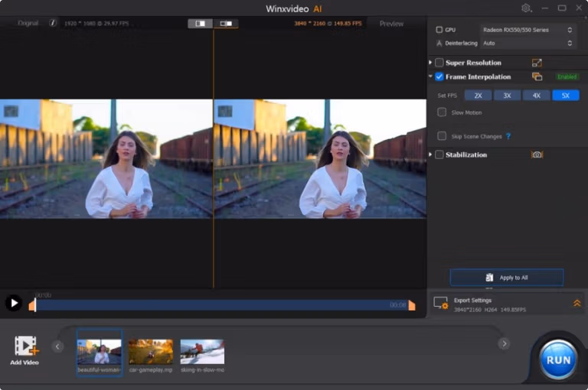This screenshot has height=390, width=588.
Task: Click the Original label
Action: [28, 23]
